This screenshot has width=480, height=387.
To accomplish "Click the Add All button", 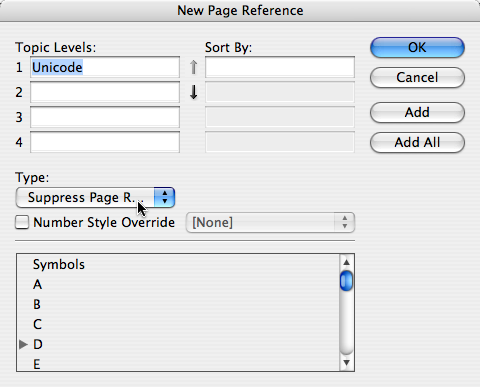I will click(417, 142).
